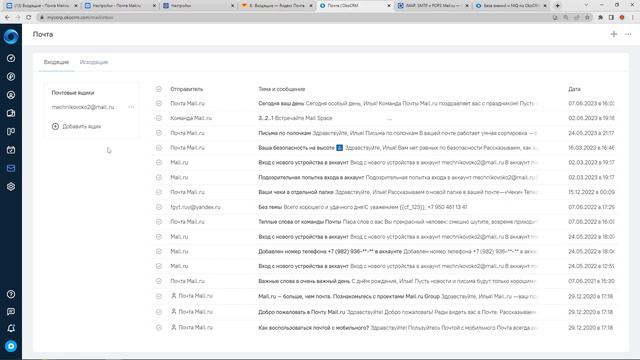Select the 'Теплые слова от команды Почты' checkbox
Viewport: 640px width, 360px height.
point(159,222)
